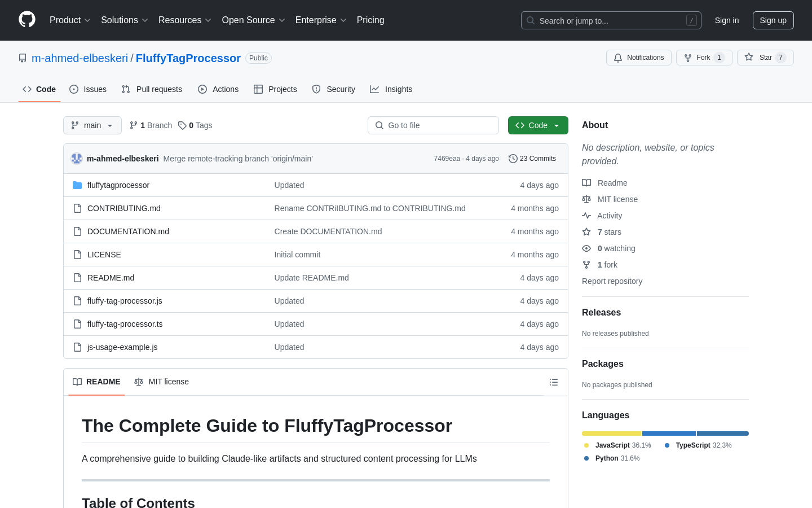Open commit 'Merge remote-tracking branch origin/main'

[238, 159]
